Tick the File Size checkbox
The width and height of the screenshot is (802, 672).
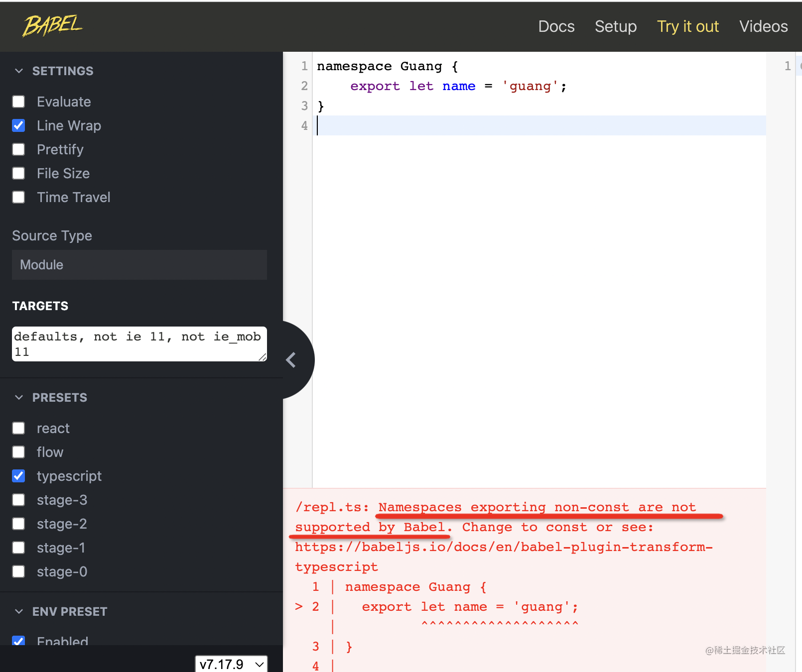coord(19,174)
